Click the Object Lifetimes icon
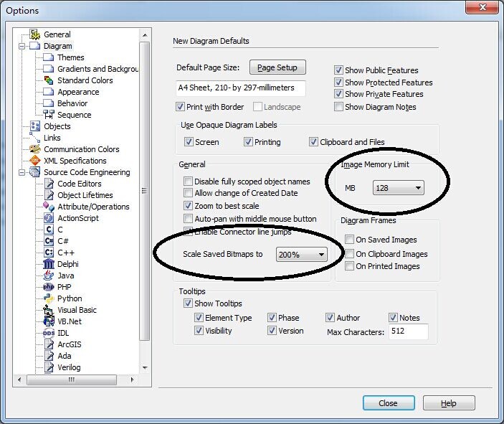 tap(49, 195)
